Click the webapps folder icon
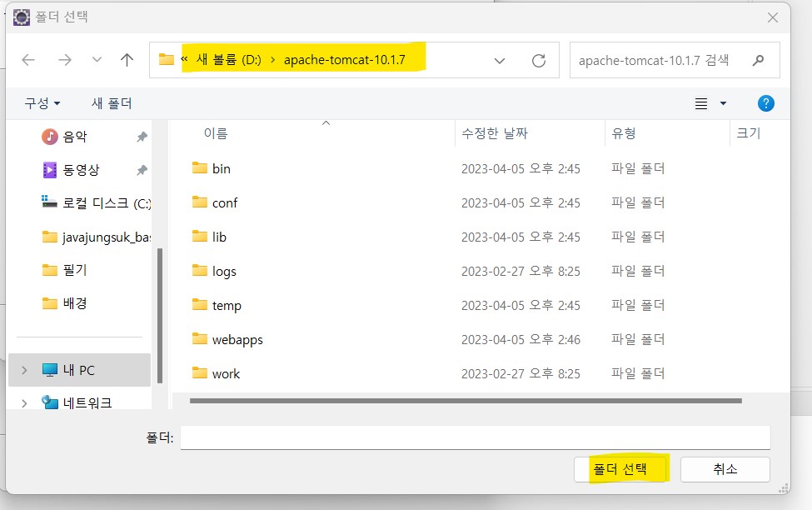This screenshot has width=812, height=510. (200, 338)
